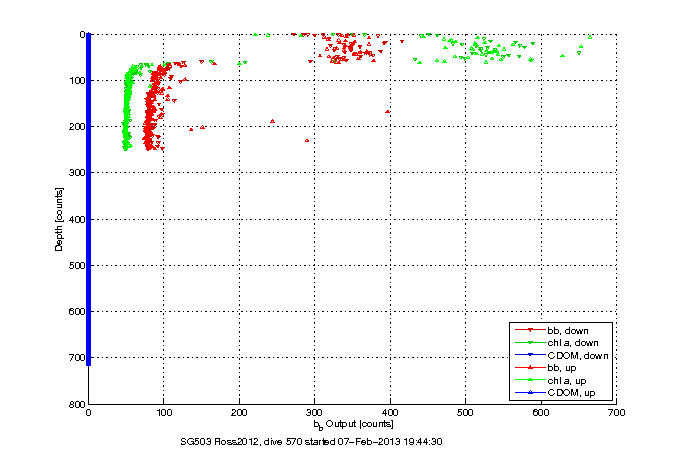Click the 'bb, down' legend entry
The width and height of the screenshot is (681, 454).
(x=552, y=331)
